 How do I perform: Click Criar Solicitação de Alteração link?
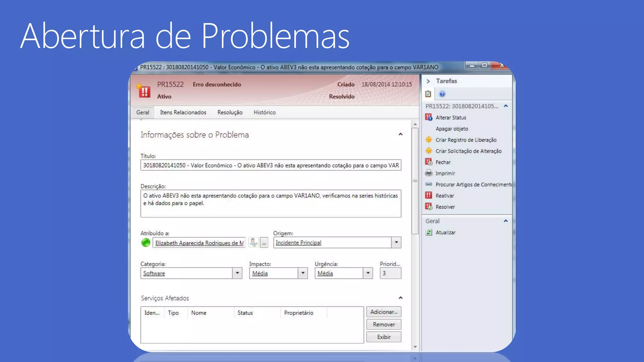468,151
